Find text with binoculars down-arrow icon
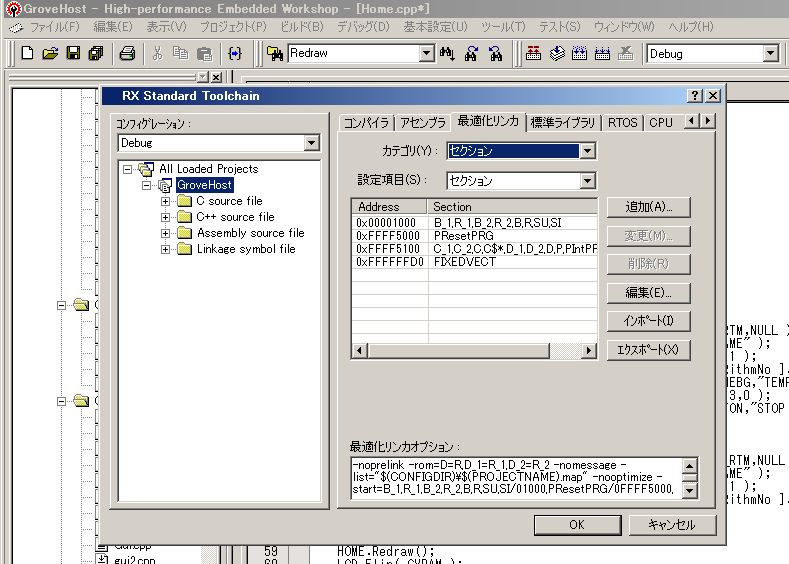The width and height of the screenshot is (789, 564). 447,53
